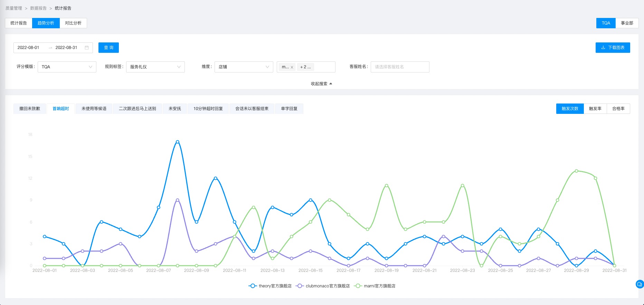
Task: Select the 撤回未致歉 rule tab
Action: 30,109
